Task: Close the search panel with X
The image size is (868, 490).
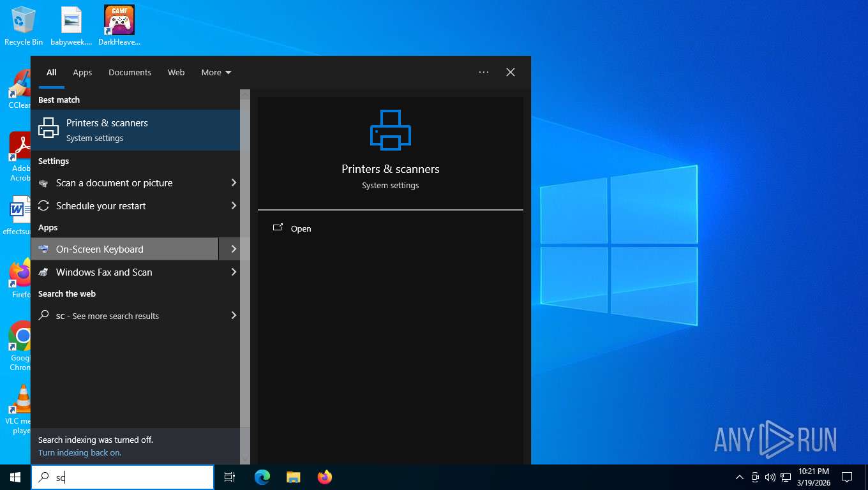Action: pyautogui.click(x=511, y=72)
